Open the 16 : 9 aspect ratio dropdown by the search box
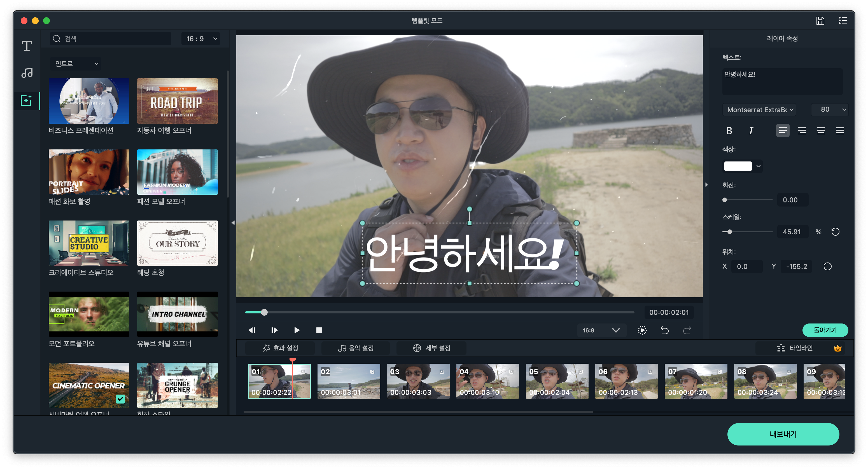This screenshot has width=868, height=469. (201, 39)
